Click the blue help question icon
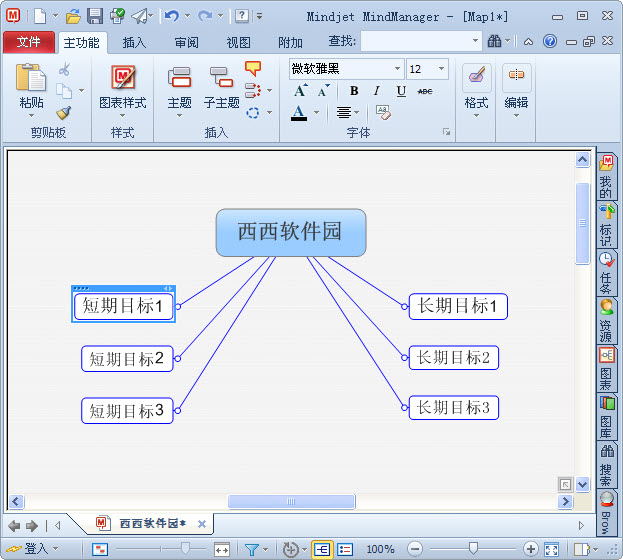The image size is (623, 560). (x=550, y=41)
